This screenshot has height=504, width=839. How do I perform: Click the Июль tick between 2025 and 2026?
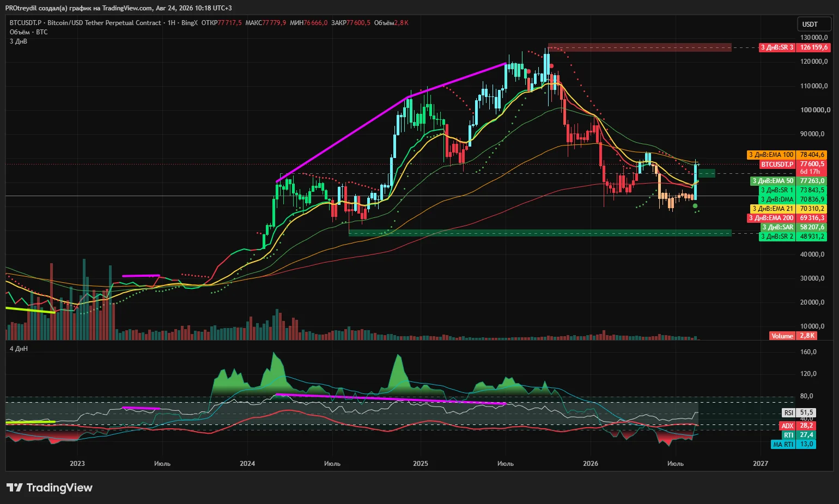[506, 464]
